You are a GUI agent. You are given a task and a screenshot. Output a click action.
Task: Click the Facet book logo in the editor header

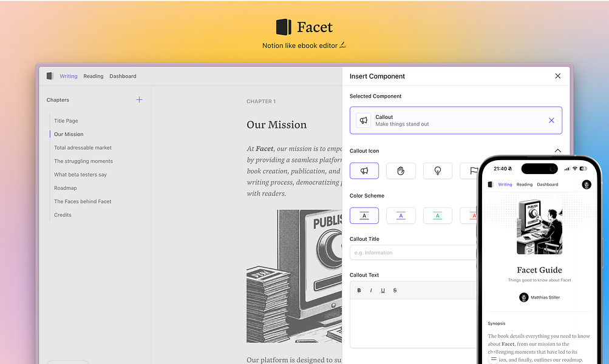click(x=50, y=76)
